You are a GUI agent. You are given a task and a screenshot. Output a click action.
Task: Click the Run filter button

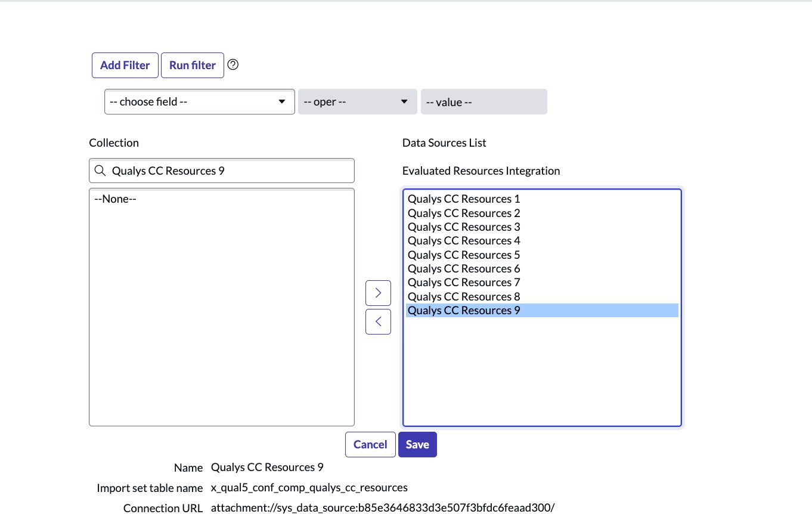193,65
